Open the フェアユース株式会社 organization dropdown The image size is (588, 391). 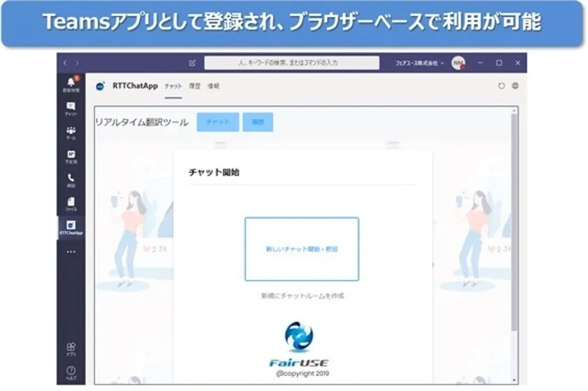[419, 63]
